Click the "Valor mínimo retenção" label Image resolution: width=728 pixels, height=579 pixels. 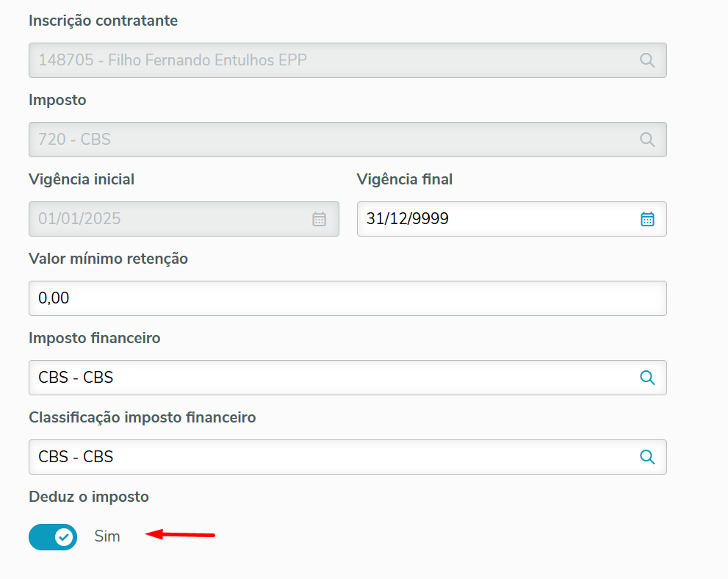coord(109,259)
